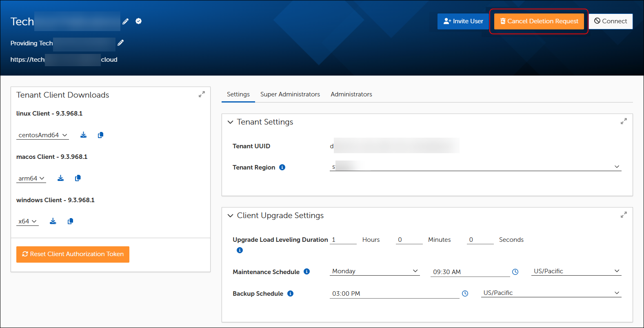
Task: Click the 'macos Client - 9.3.968.1' label
Action: [x=52, y=157]
